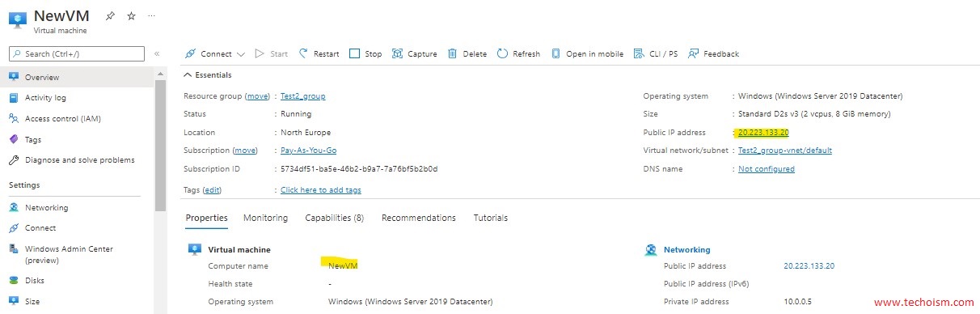Screen dimensions: 980x314
Task: Open the more options ellipsis beside NewVM
Action: tap(151, 16)
